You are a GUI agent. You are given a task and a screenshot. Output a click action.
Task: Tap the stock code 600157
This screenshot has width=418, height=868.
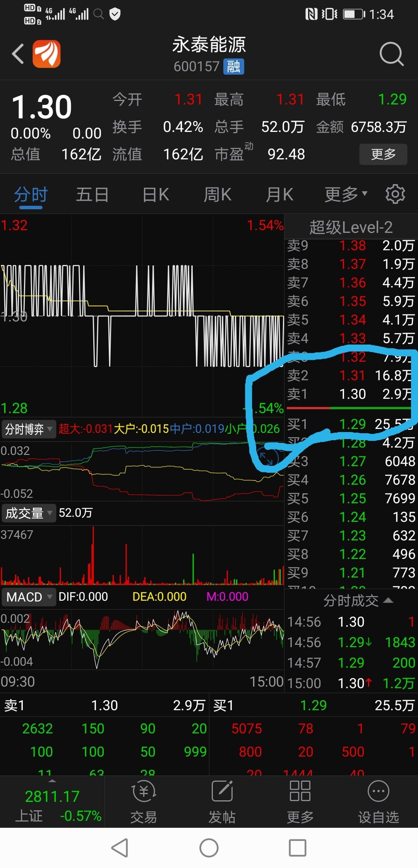pyautogui.click(x=197, y=67)
